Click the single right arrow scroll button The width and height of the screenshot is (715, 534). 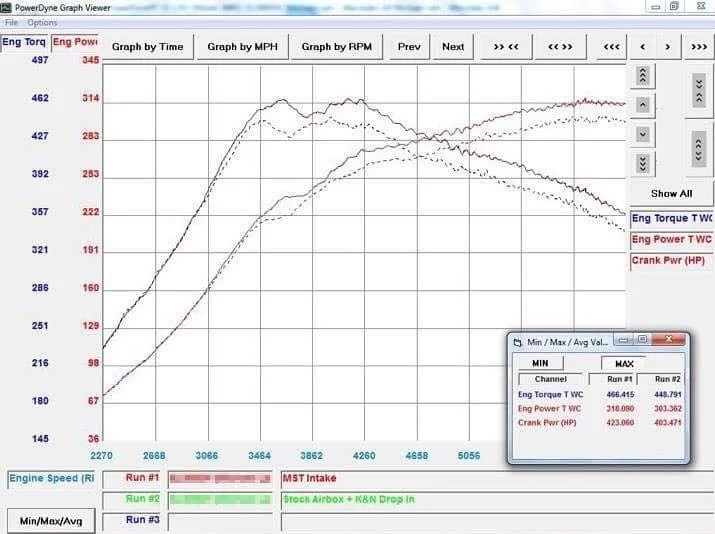(669, 47)
